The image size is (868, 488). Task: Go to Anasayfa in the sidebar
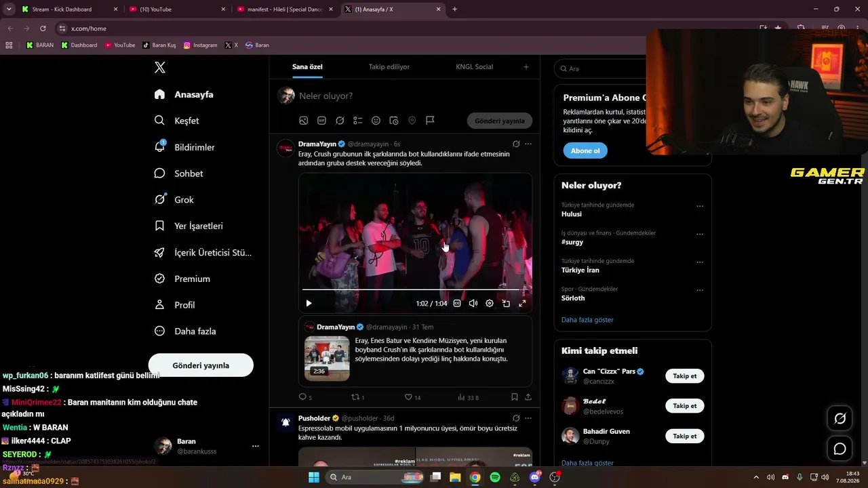[x=184, y=94]
